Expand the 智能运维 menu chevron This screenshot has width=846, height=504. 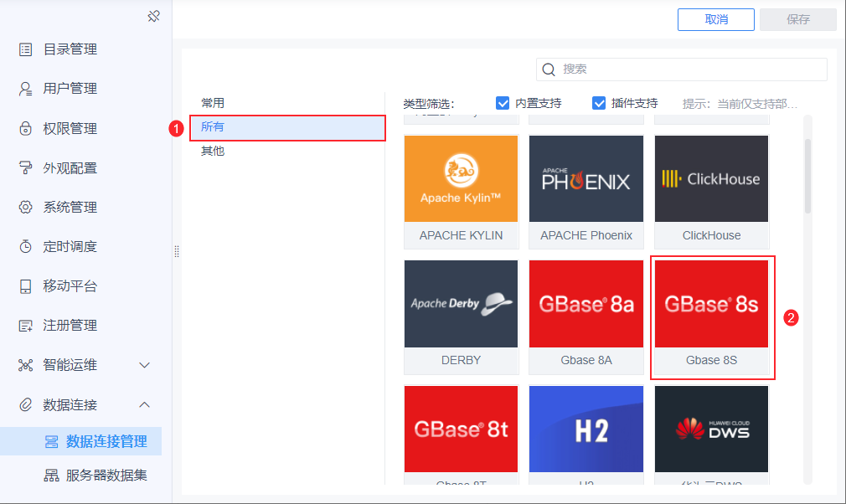pyautogui.click(x=145, y=365)
